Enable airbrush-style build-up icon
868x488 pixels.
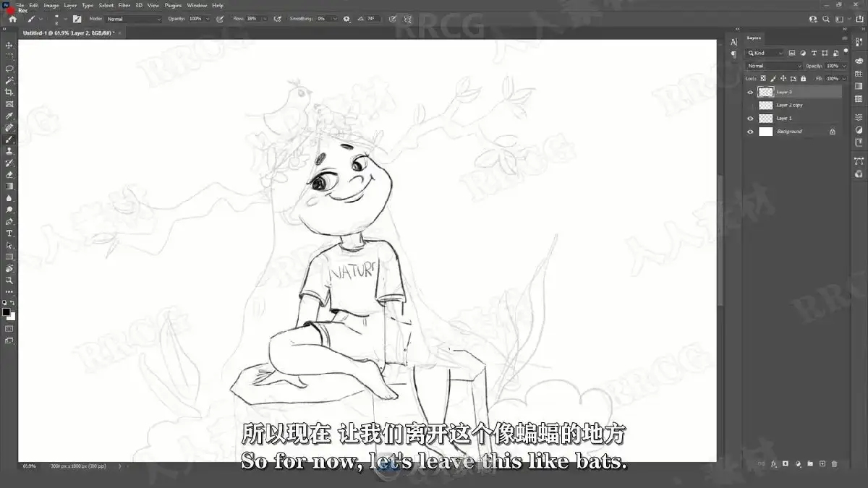278,19
